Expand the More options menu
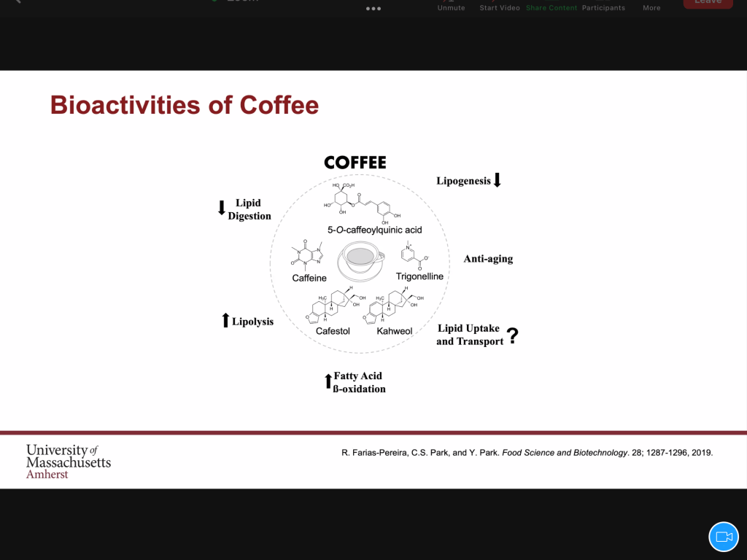Viewport: 747px width, 560px height. pos(651,7)
